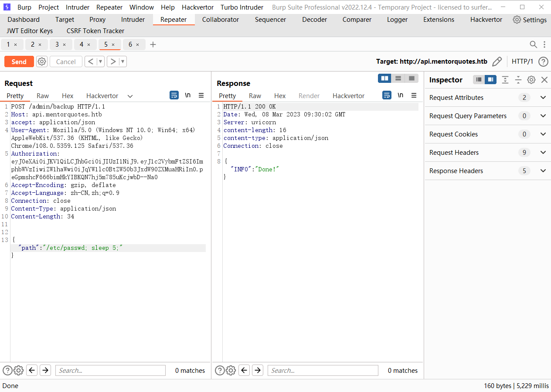Switch to the Proxy tool tab

[x=98, y=20]
